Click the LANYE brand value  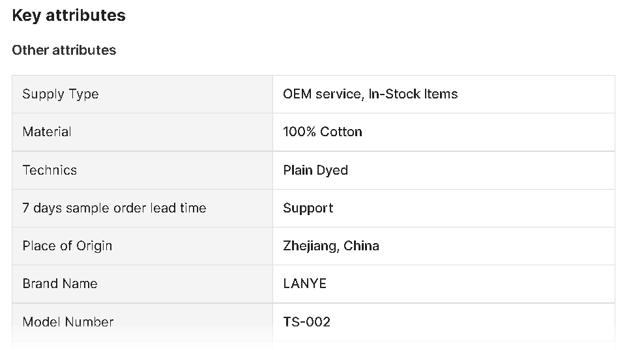(x=305, y=284)
